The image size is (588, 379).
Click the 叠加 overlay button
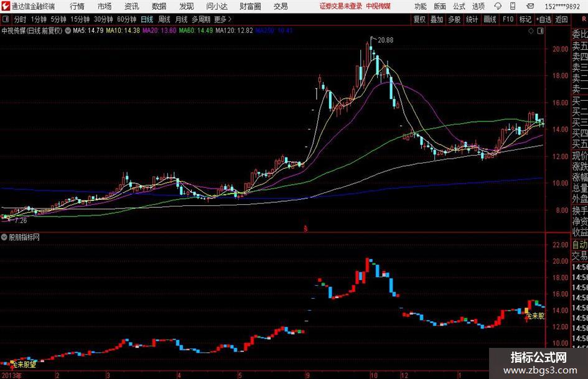[x=437, y=19]
